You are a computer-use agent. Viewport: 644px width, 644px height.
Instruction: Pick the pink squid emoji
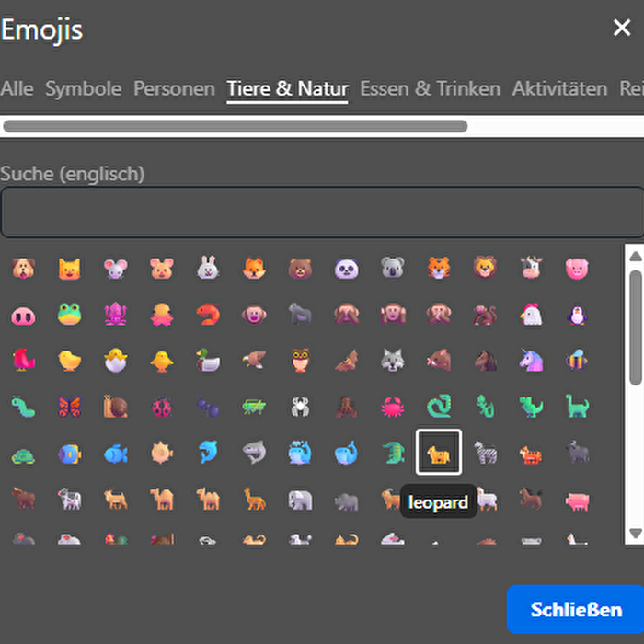115,315
